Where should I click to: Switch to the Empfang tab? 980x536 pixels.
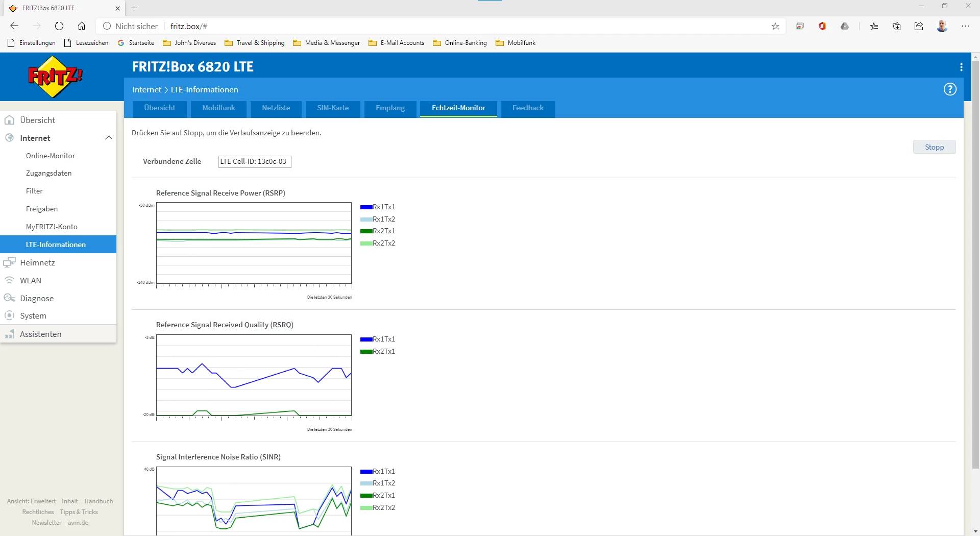[x=390, y=108]
